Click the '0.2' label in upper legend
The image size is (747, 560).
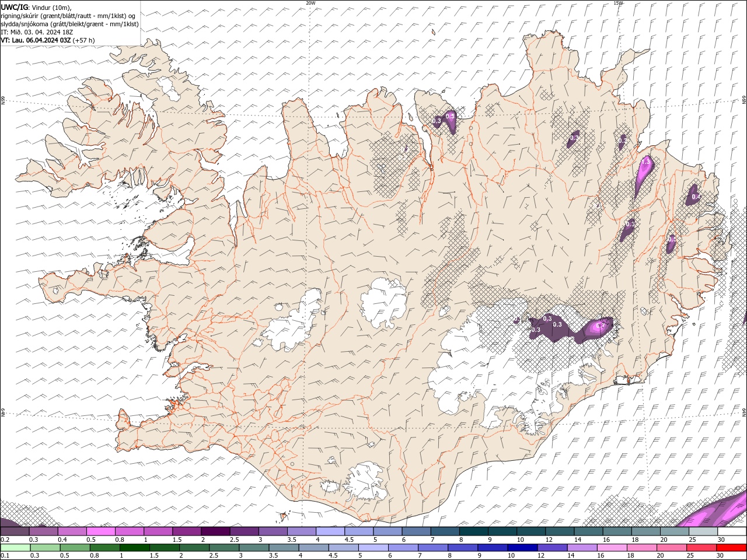tap(5, 540)
